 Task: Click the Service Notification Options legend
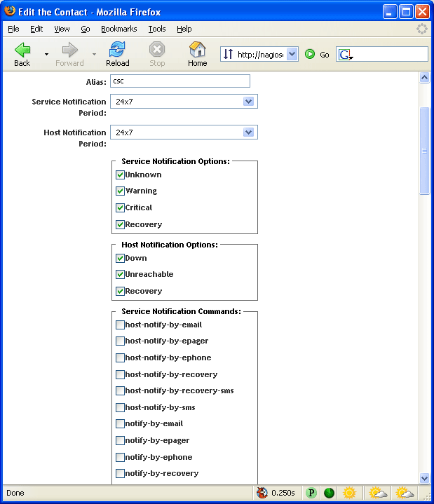tap(175, 161)
